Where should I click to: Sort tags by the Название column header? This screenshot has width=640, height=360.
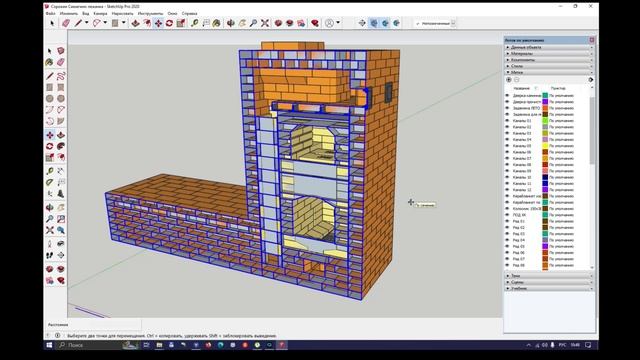click(521, 88)
